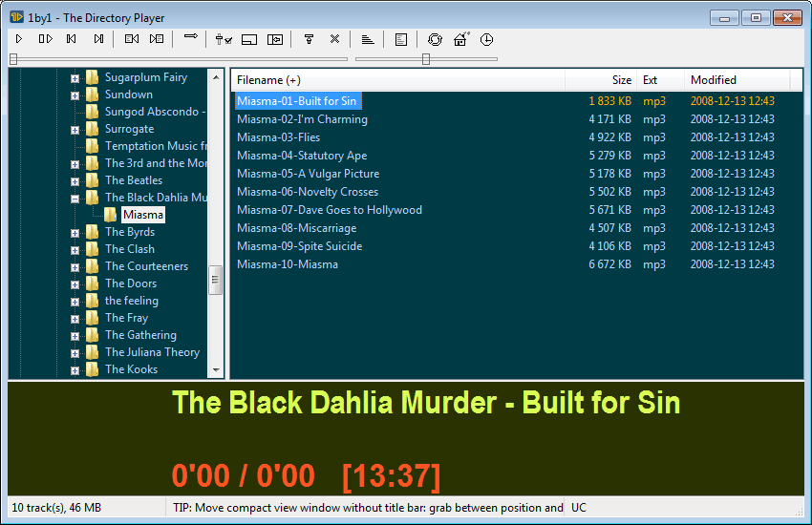The width and height of the screenshot is (812, 525).
Task: Expand the Sugarplum Fairy folder
Action: [75, 77]
